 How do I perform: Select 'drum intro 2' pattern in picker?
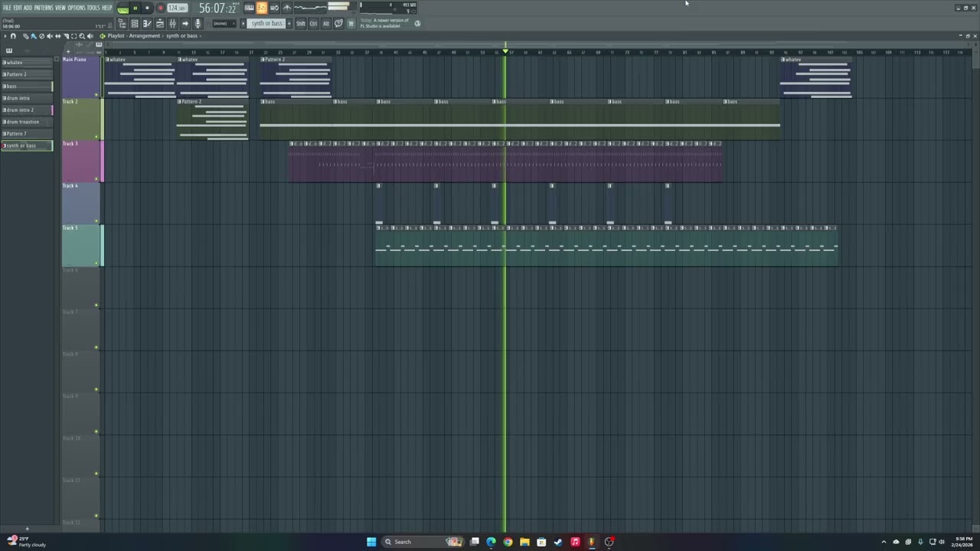click(x=27, y=109)
